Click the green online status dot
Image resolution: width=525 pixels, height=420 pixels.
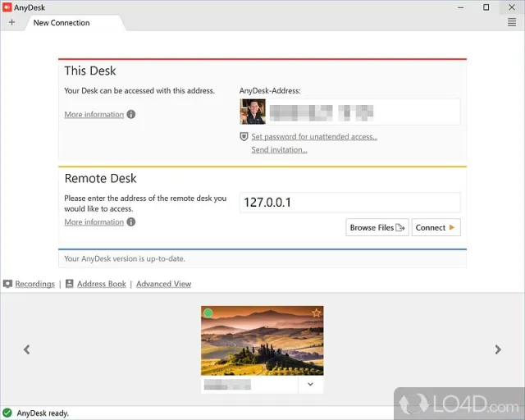pos(208,313)
